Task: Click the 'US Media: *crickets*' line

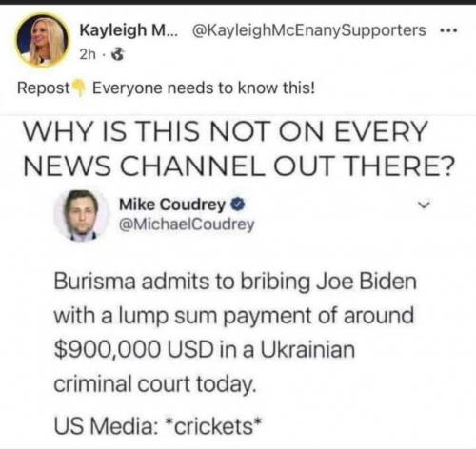Action: (x=158, y=425)
